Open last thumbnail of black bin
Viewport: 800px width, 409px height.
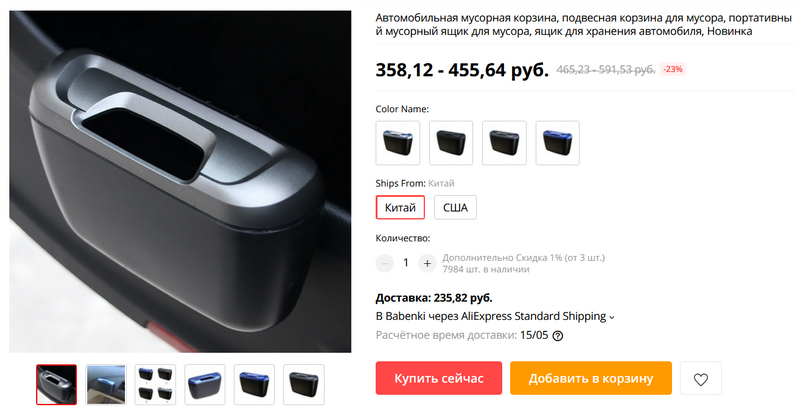304,385
